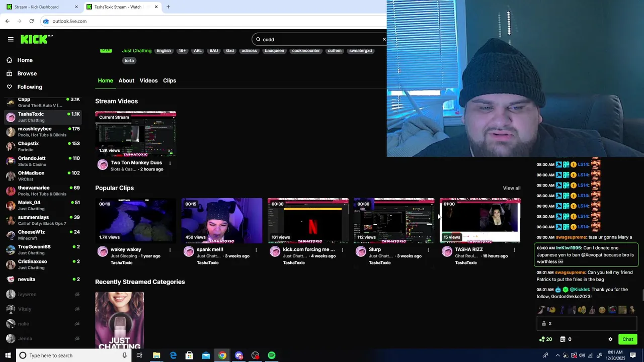Play the 'kick.com forcing me' clip
Viewport: 644px width, 362px height.
click(308, 221)
